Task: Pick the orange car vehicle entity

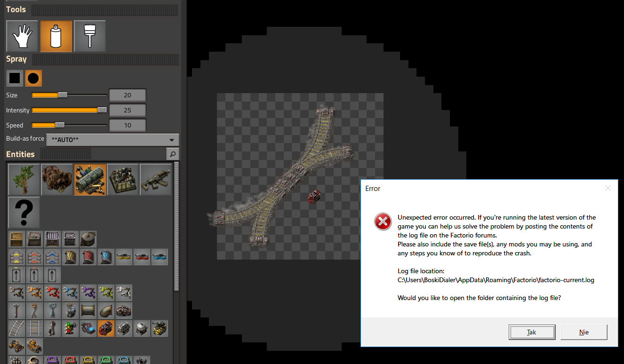Action: (17, 346)
